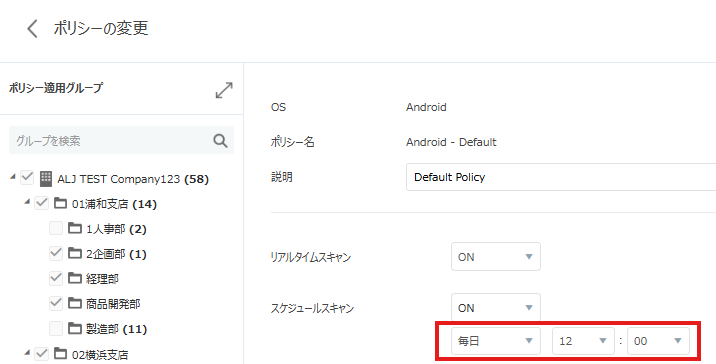Click the 説明 field containing Default Policy
The height and width of the screenshot is (364, 716).
tap(561, 177)
